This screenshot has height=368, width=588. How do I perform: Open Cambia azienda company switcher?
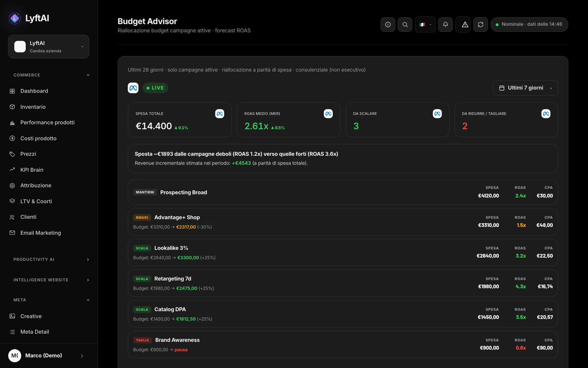click(x=49, y=47)
